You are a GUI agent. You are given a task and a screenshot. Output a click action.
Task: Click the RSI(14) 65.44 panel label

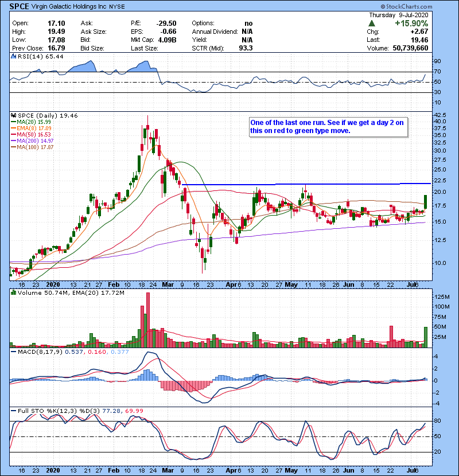click(x=40, y=56)
